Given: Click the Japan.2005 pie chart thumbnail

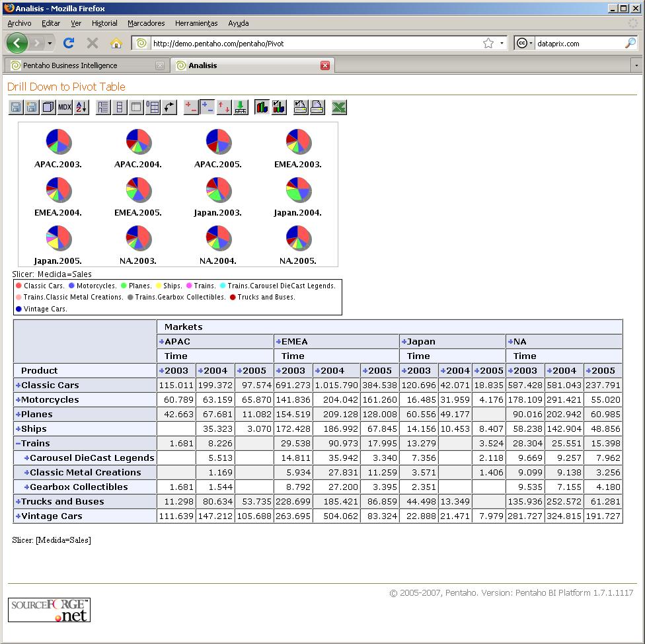Looking at the screenshot, I should (x=59, y=239).
